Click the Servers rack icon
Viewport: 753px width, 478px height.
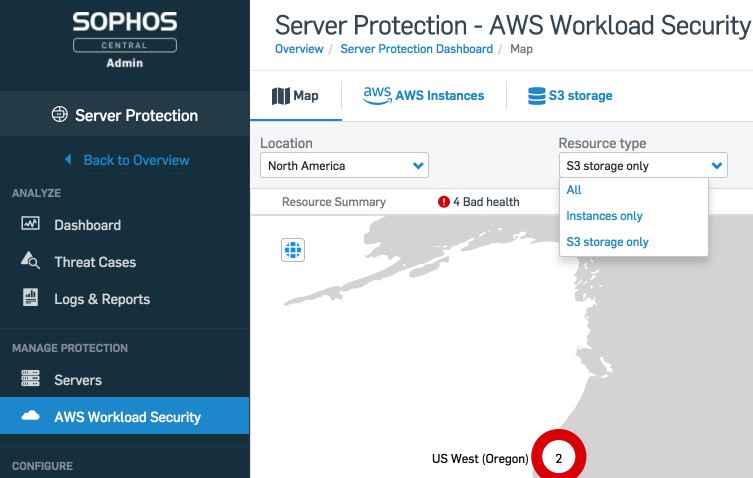[30, 378]
